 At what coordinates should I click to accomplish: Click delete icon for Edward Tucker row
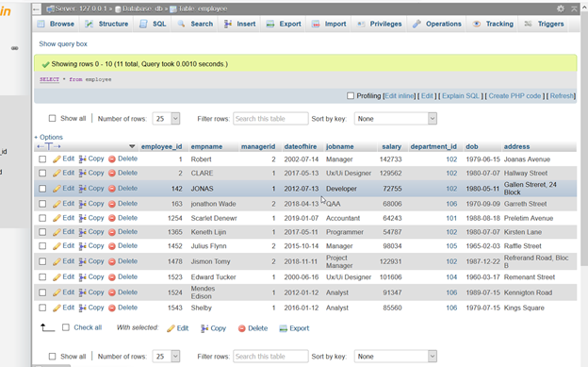coord(112,277)
